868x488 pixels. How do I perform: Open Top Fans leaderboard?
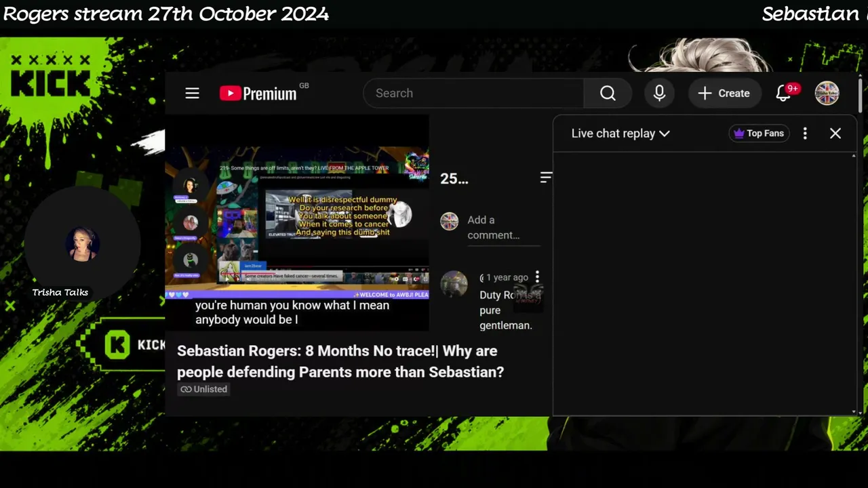point(759,134)
